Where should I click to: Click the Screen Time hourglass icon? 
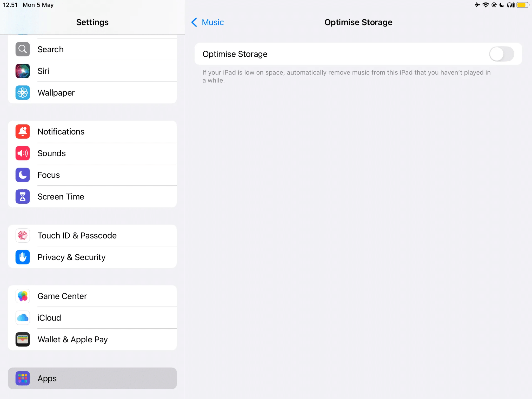(x=23, y=197)
